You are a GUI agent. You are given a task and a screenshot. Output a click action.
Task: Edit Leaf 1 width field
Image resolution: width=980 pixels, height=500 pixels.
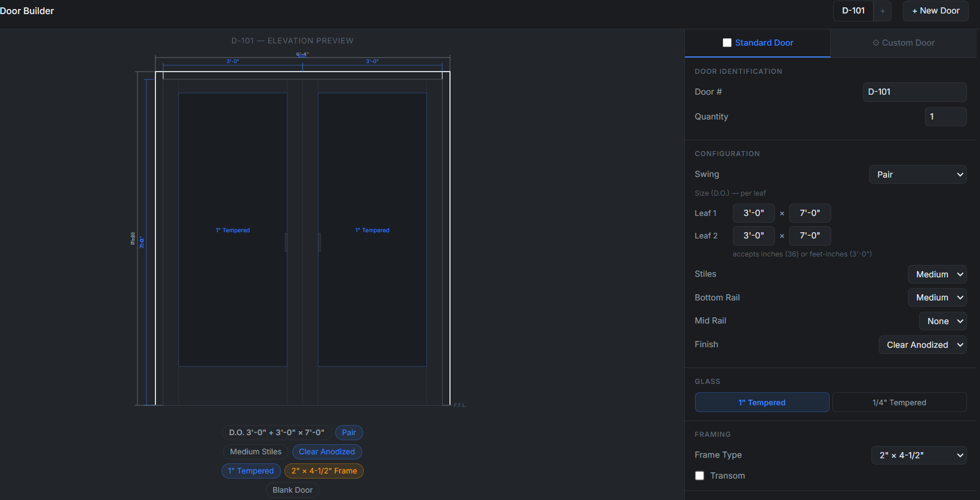click(754, 213)
